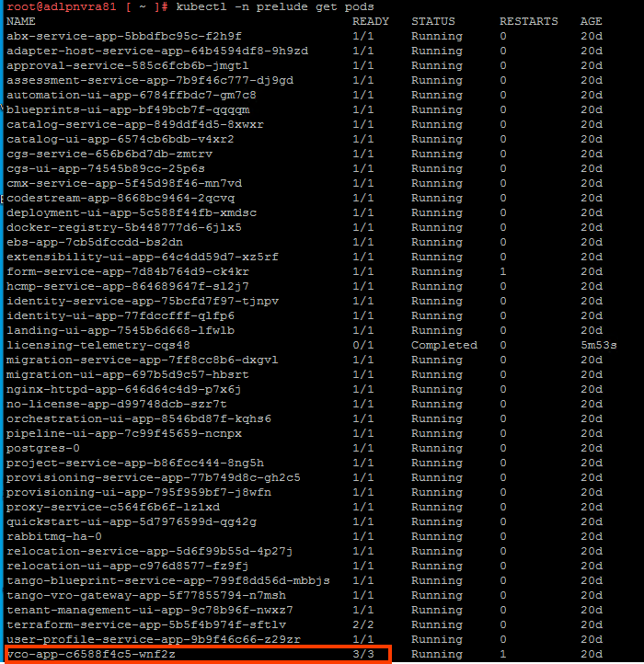Click the restart count 1 of form-service-app
Screen dimensions: 644x664
coord(503,271)
